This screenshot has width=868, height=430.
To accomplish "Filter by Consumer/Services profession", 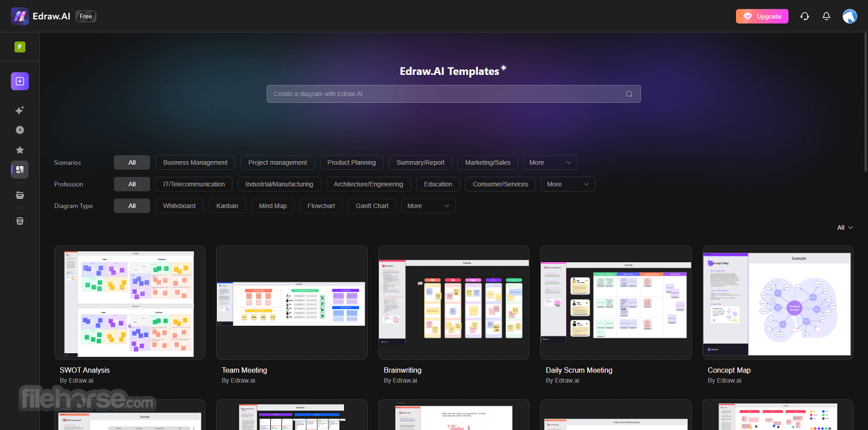I will point(500,184).
